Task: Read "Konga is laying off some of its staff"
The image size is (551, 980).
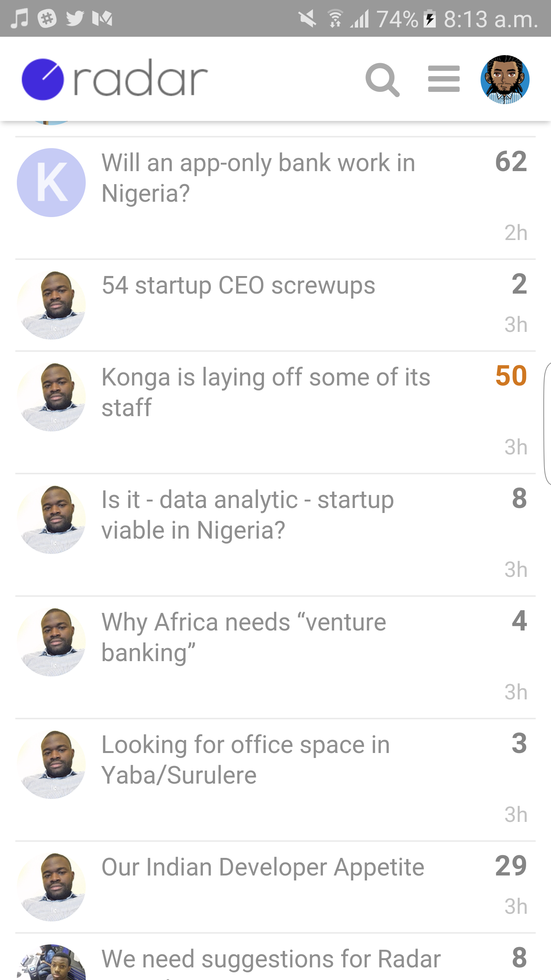Action: coord(266,392)
